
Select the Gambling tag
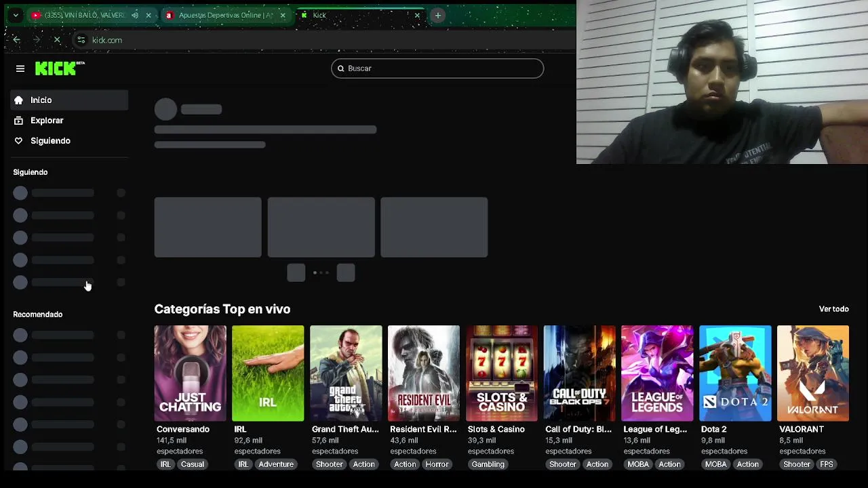pyautogui.click(x=488, y=464)
